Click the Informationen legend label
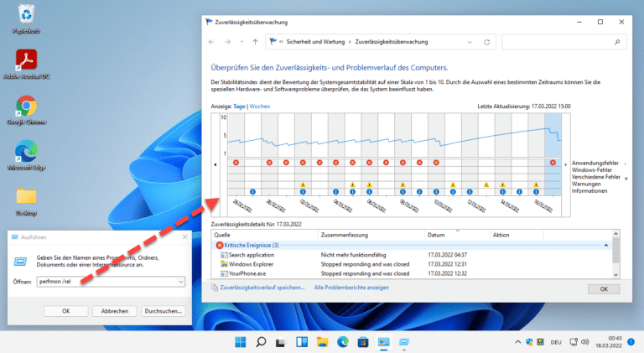This screenshot has height=353, width=644. point(589,191)
